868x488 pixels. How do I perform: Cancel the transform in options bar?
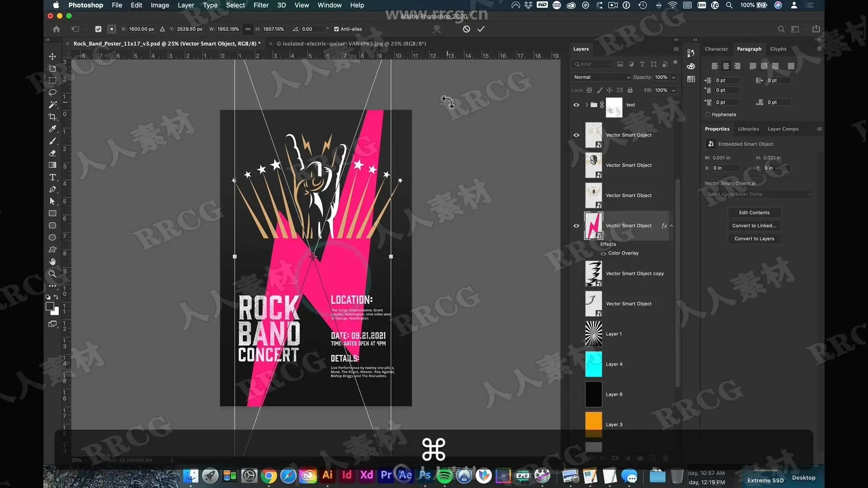tap(467, 29)
